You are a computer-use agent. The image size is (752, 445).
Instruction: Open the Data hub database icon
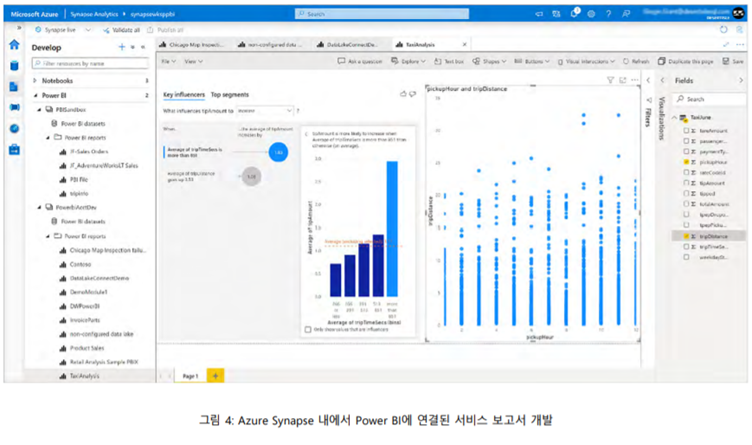pos(14,66)
